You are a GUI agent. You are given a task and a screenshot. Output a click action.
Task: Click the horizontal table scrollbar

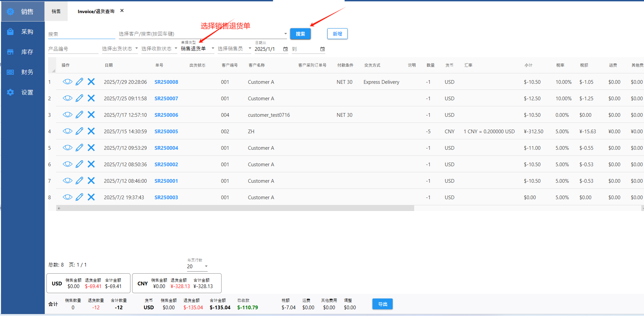point(236,208)
